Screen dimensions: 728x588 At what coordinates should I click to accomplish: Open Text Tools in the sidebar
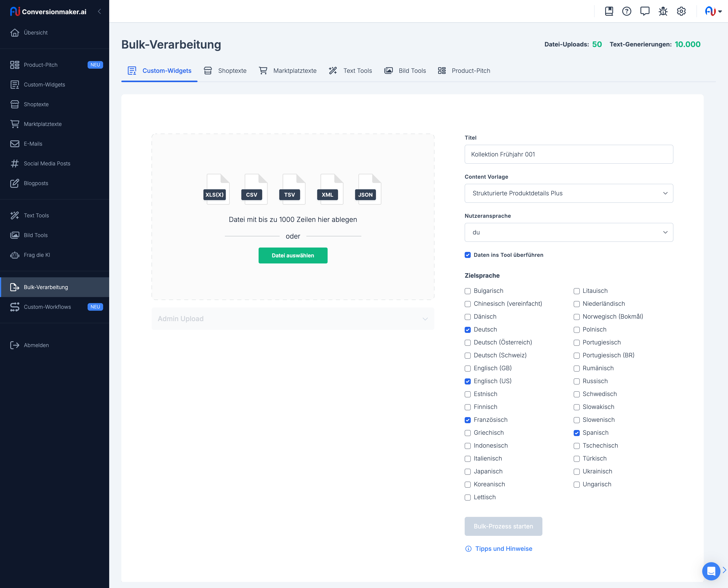(54, 215)
